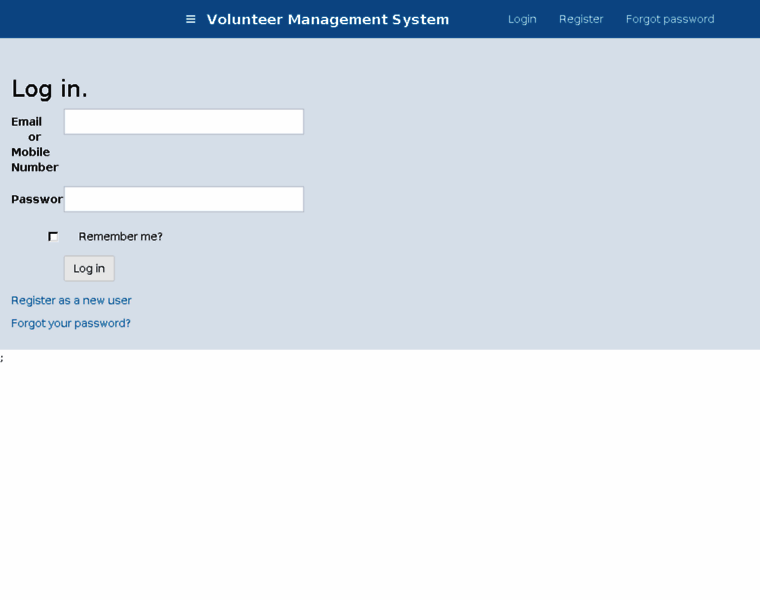Select Forgot password in the header
Image resolution: width=760 pixels, height=600 pixels.
click(x=669, y=19)
